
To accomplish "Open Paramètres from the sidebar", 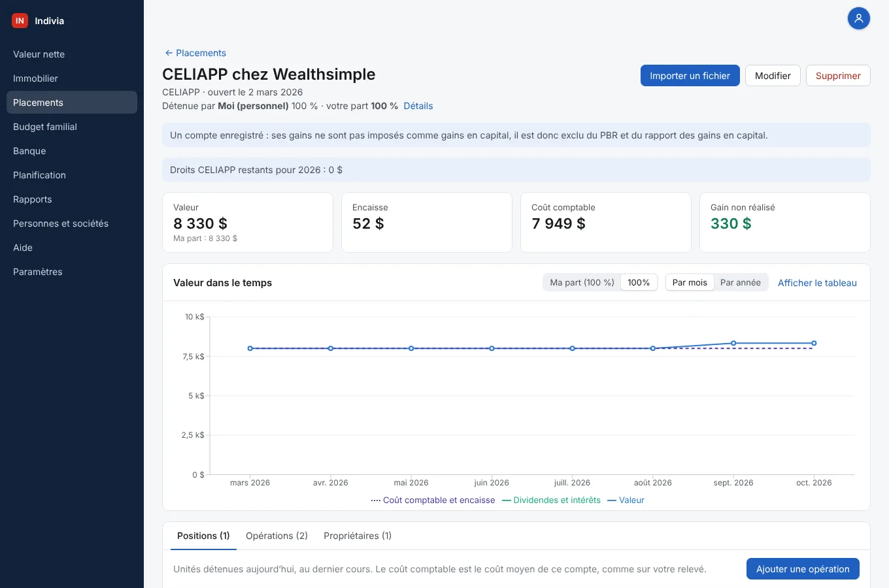I will tap(72, 272).
